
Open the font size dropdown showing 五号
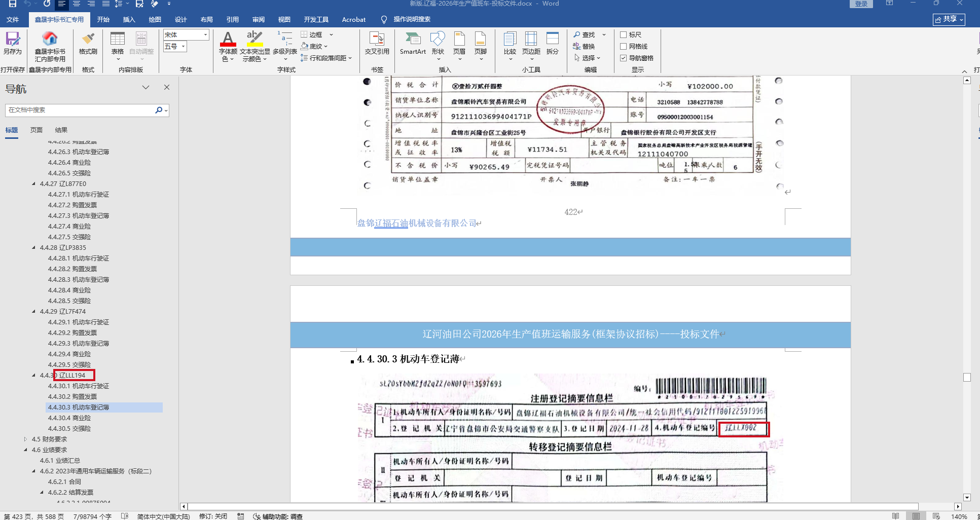pos(184,47)
